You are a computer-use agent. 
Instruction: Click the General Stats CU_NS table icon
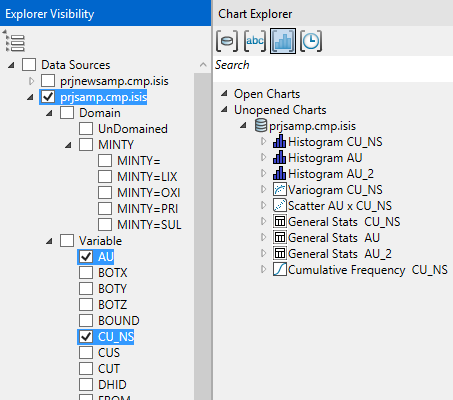pos(279,222)
